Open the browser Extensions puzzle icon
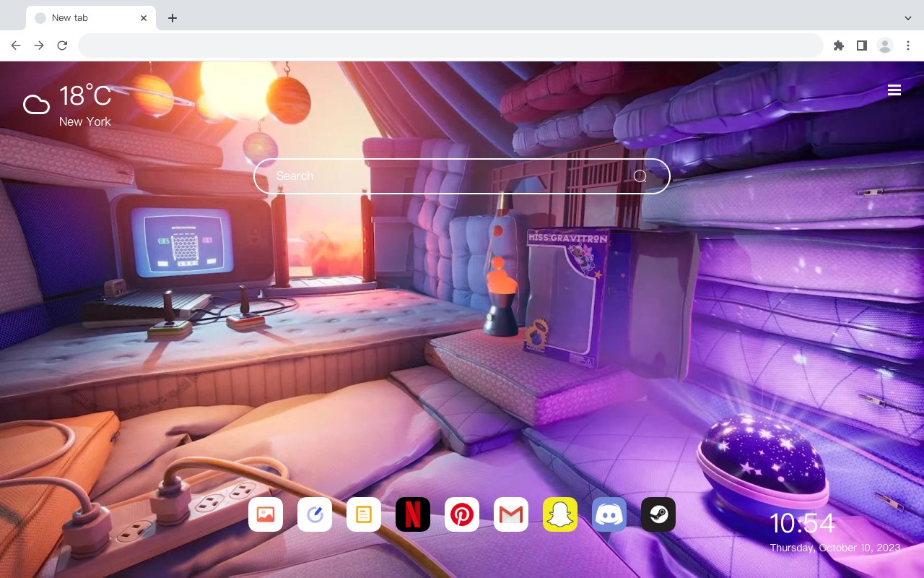 tap(838, 46)
